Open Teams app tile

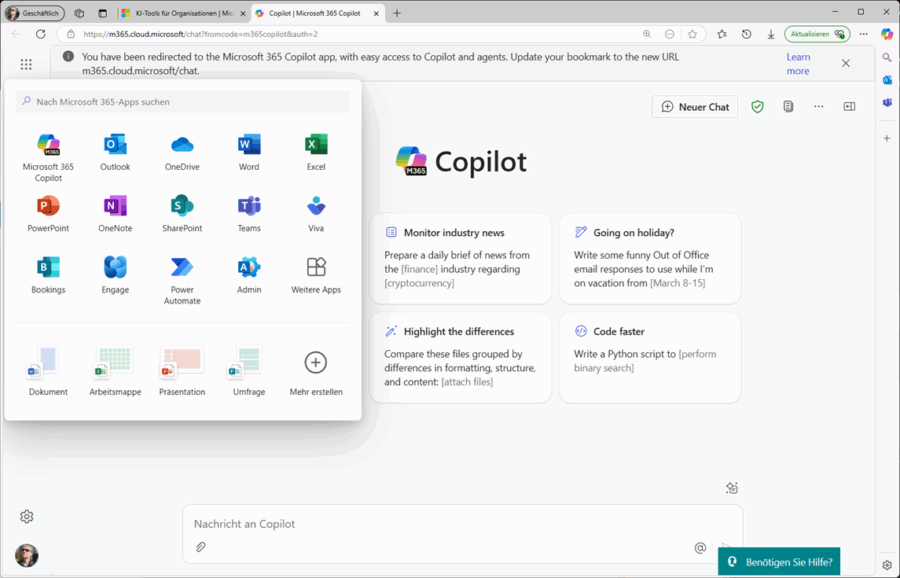coord(249,214)
